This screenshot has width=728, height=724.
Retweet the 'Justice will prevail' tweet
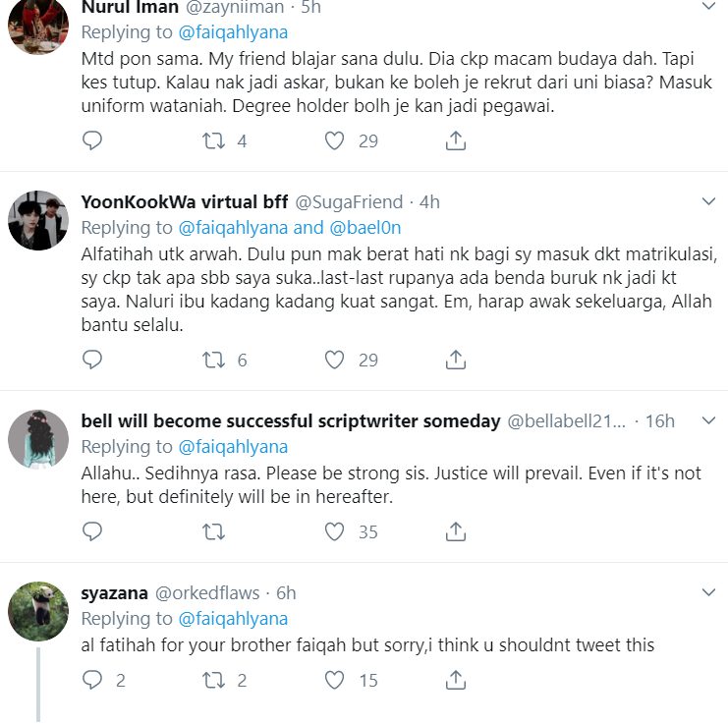(x=213, y=531)
